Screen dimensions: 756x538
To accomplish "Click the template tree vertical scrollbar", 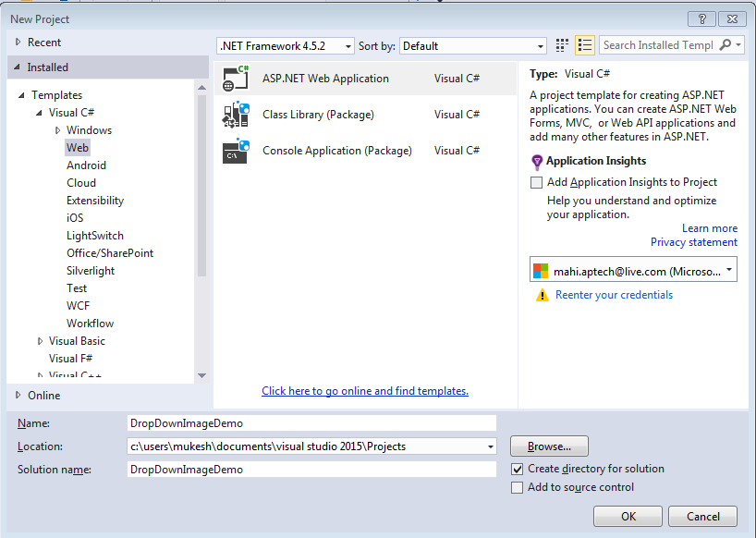I will pos(202,186).
